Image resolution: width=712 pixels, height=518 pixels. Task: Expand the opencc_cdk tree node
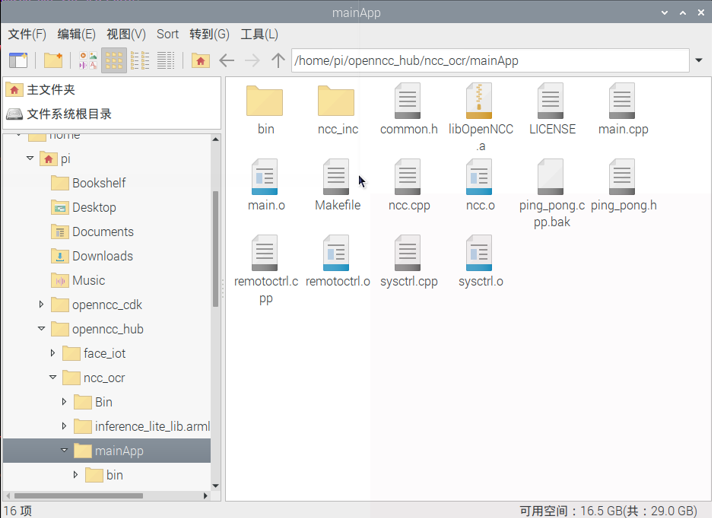pyautogui.click(x=41, y=304)
